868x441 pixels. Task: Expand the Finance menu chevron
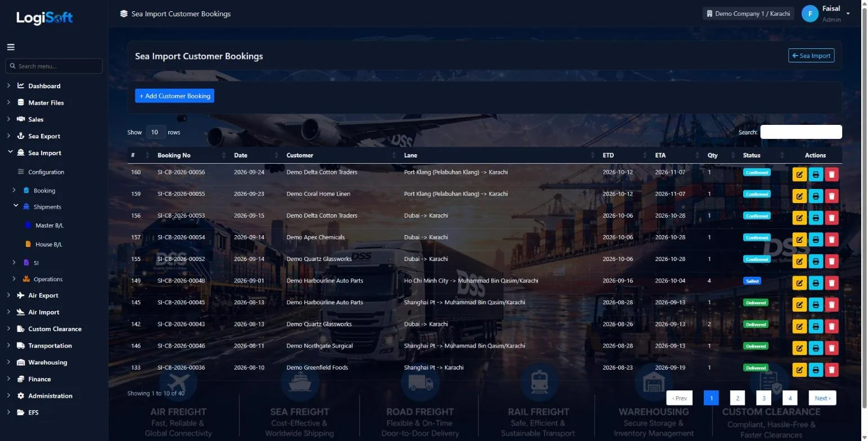pyautogui.click(x=8, y=379)
